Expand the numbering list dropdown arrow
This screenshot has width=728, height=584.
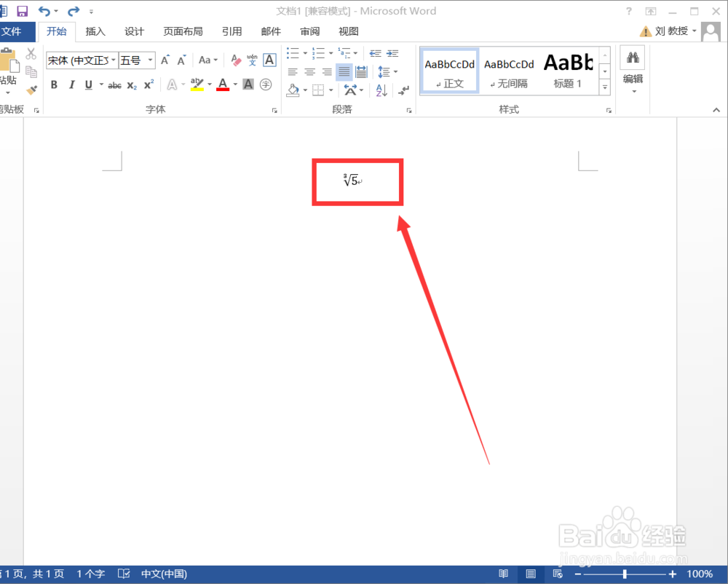coord(331,53)
